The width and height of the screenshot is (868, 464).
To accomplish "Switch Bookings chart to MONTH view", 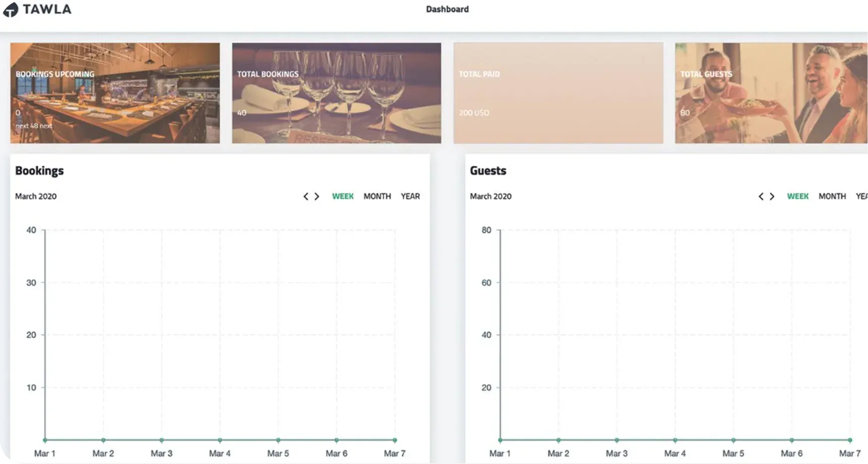I will click(377, 196).
